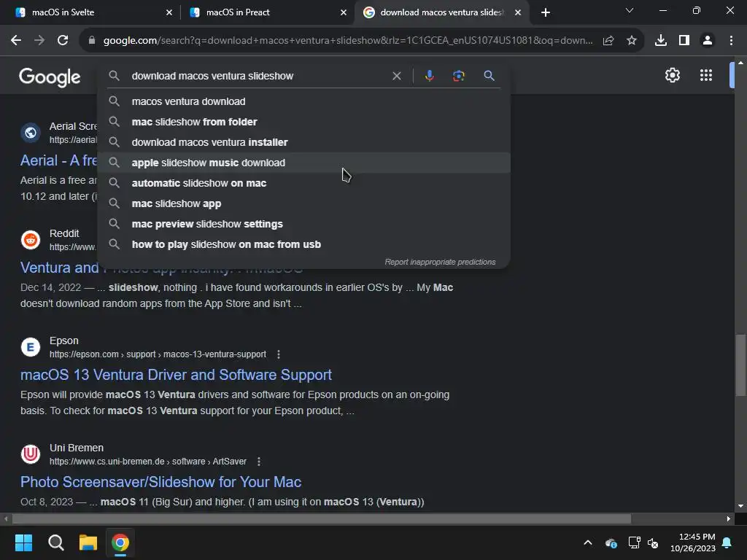The width and height of the screenshot is (747, 560).
Task: Click Chrome icon in taskbar
Action: click(x=120, y=542)
